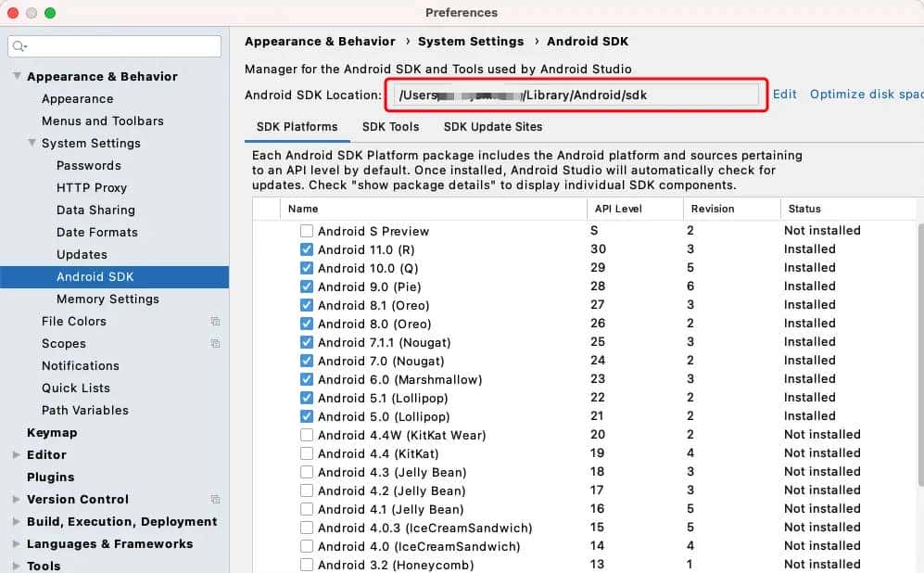This screenshot has height=573, width=924.
Task: Click the Android SDK Location path field
Action: coord(575,95)
